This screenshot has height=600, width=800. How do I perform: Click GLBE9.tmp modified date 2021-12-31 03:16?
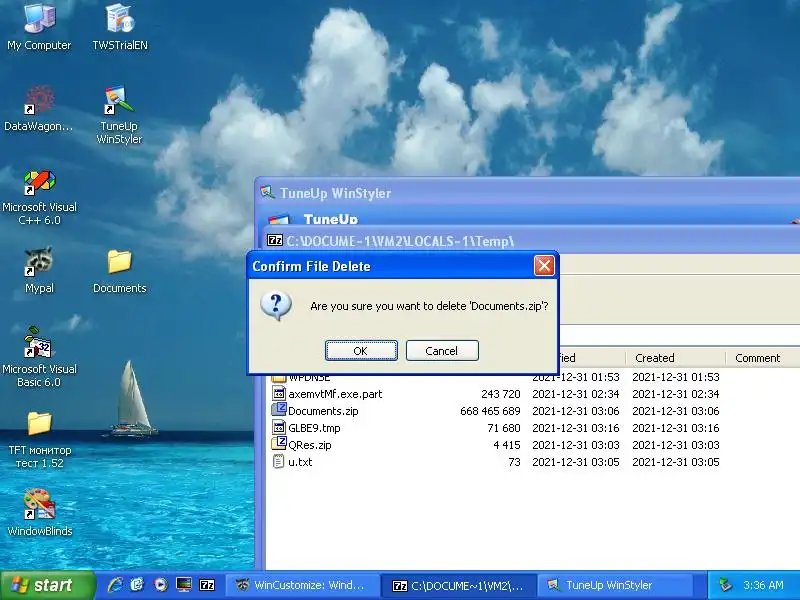coord(576,428)
